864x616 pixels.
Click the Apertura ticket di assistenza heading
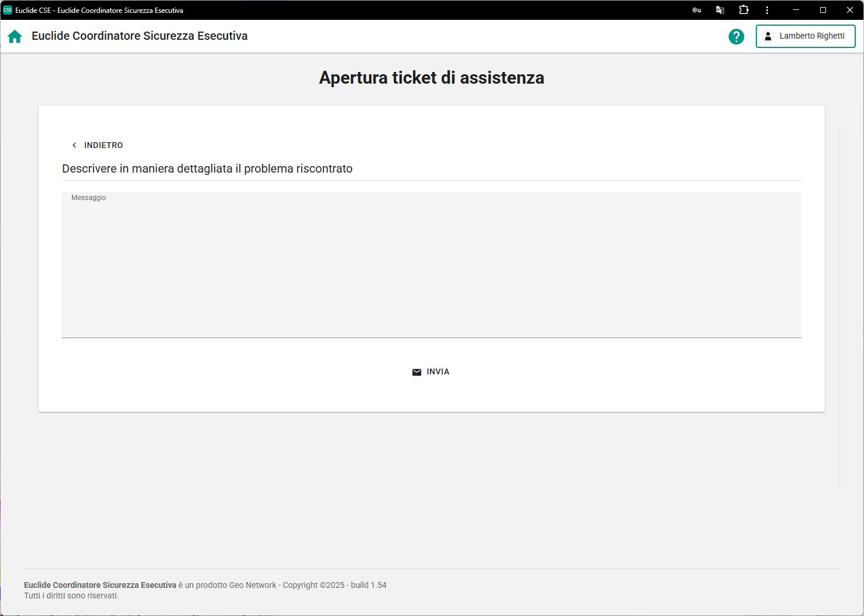431,78
